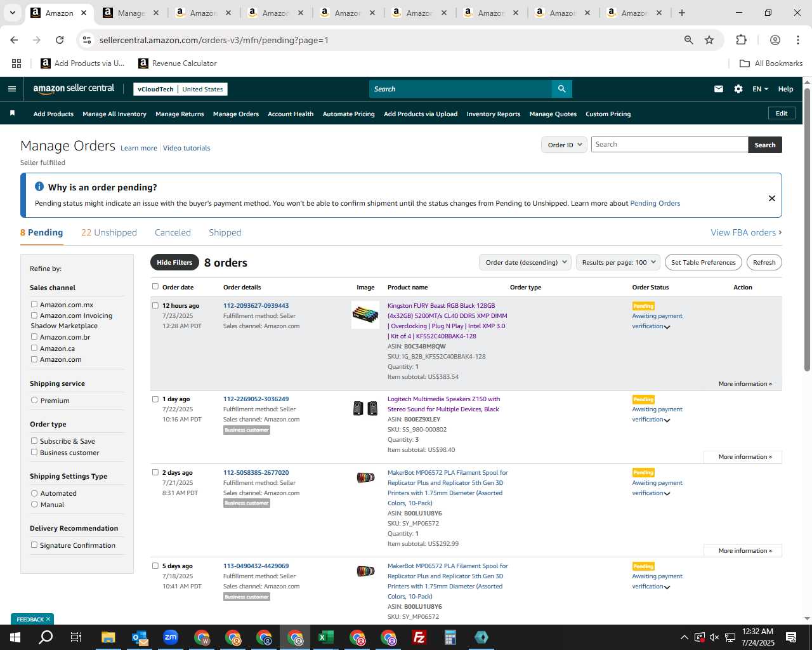Screen dimensions: 812x650
Task: Open the new tab plus button
Action: click(x=682, y=13)
